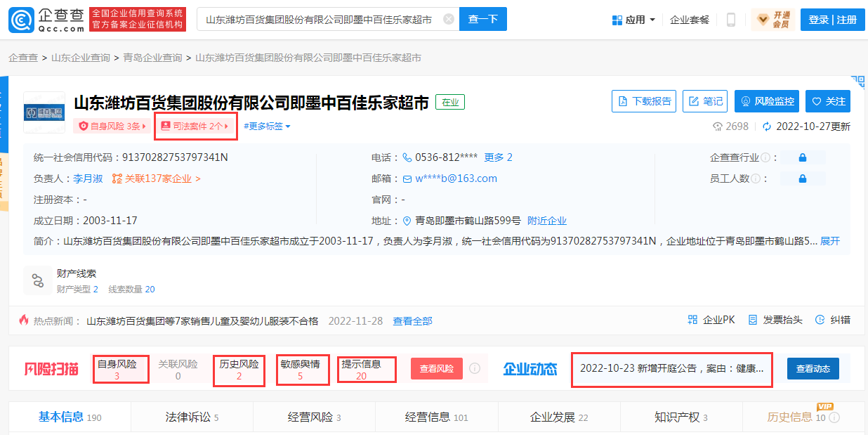Screen dimensions: 868x435
Task: Click the info icon next to 企查查行业
Action: [765, 158]
